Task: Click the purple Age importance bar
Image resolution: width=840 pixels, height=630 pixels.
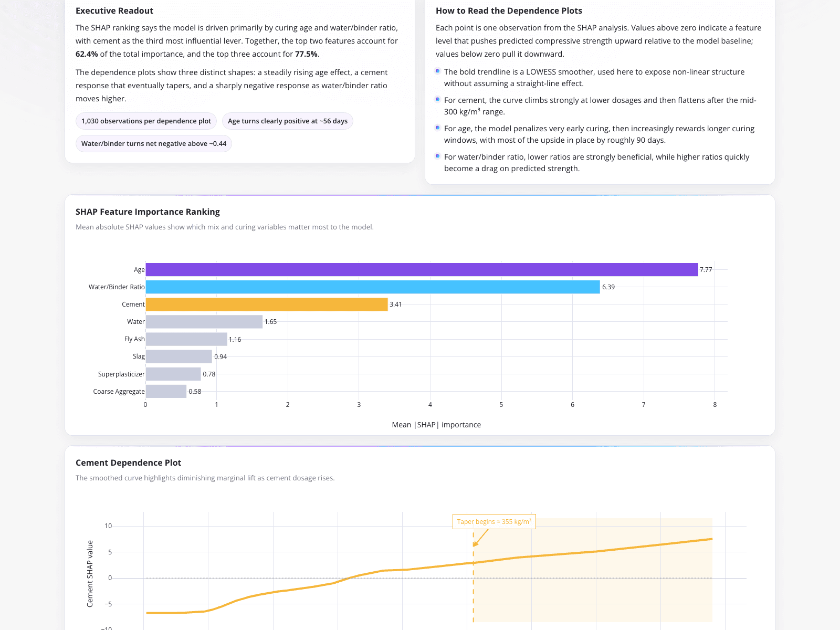Action: point(422,270)
